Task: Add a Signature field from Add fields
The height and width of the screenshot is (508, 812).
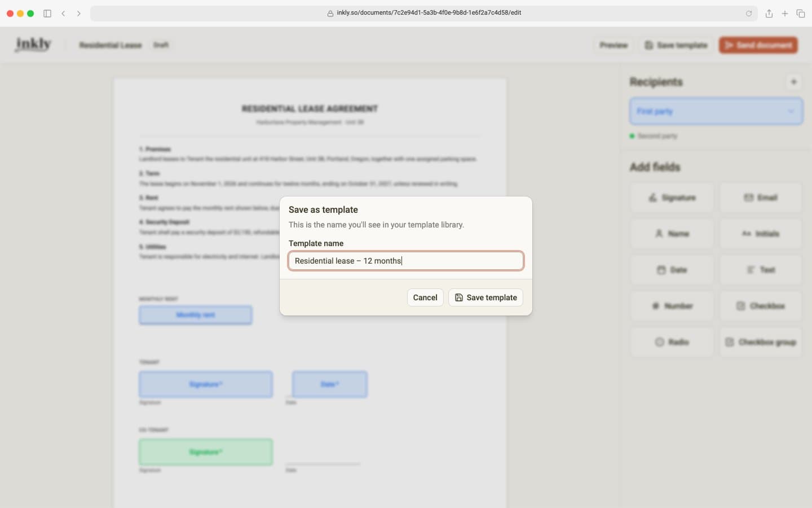Action: pyautogui.click(x=672, y=198)
